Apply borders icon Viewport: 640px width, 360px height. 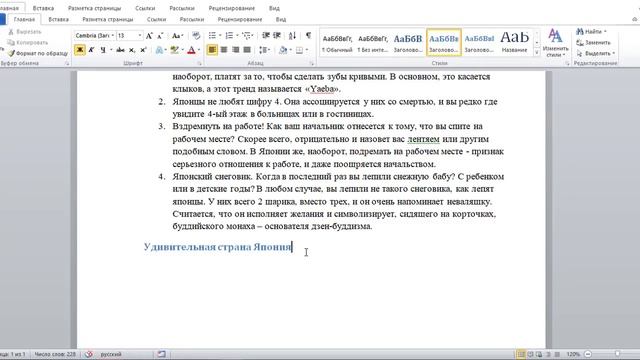[299, 50]
